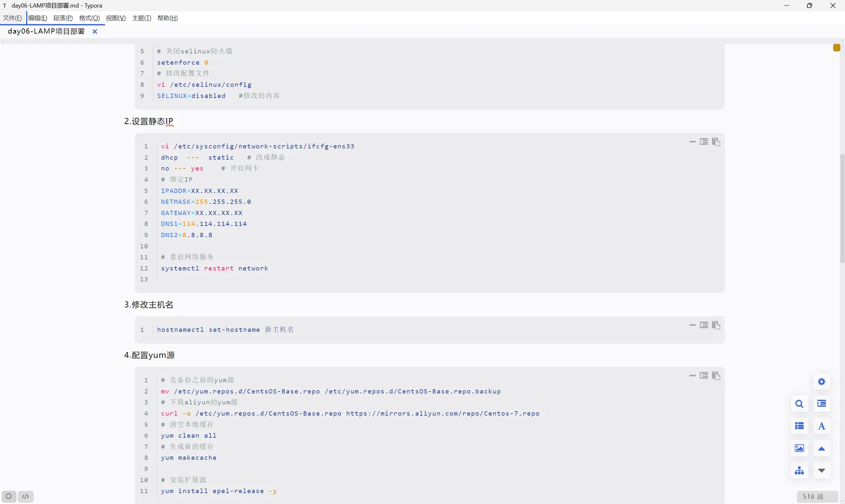Screen dimensions: 845x504
Task: Click the gray down-triangle button
Action: (822, 470)
